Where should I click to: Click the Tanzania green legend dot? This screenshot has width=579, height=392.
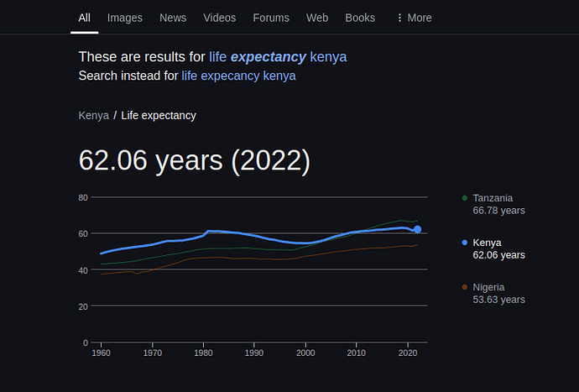pyautogui.click(x=465, y=198)
